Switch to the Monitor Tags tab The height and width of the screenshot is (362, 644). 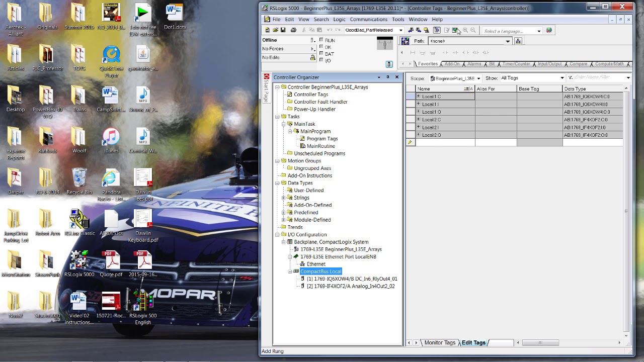(440, 343)
